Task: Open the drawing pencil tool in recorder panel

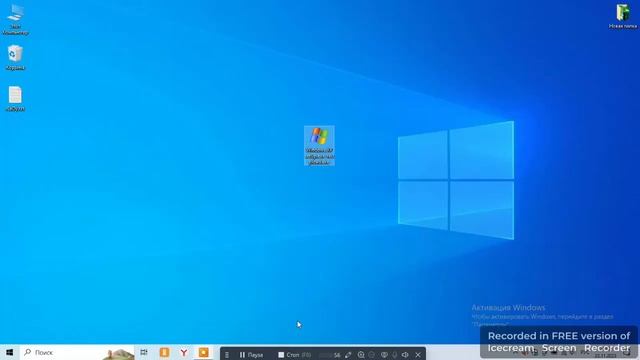Action: click(348, 355)
